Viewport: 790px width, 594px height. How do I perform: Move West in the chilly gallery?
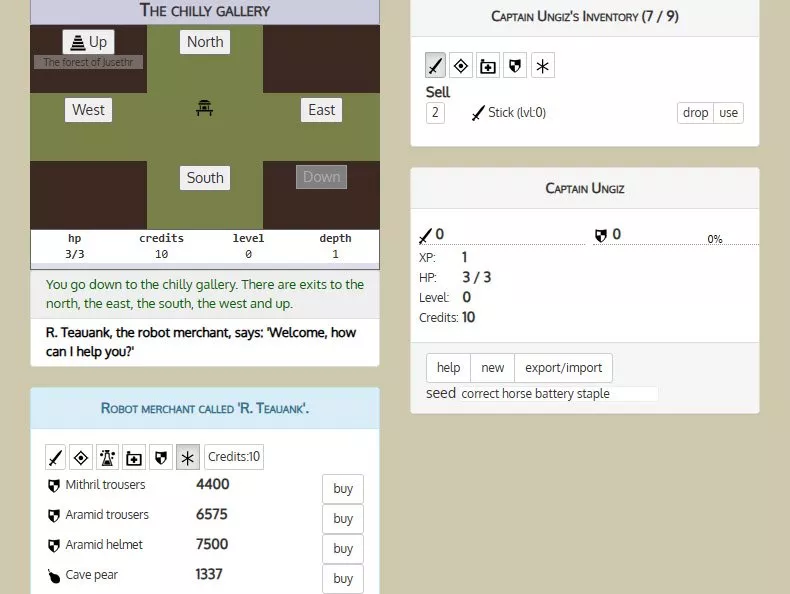[x=88, y=110]
